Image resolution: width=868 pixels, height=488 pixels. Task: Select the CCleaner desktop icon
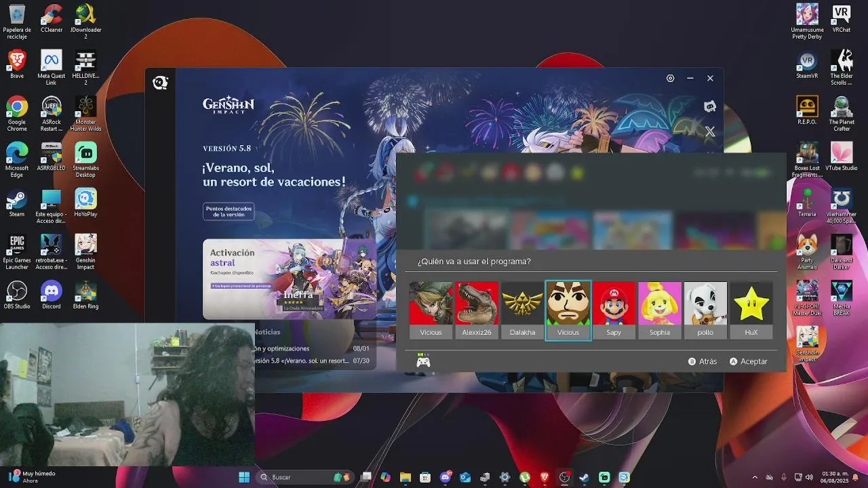click(52, 18)
